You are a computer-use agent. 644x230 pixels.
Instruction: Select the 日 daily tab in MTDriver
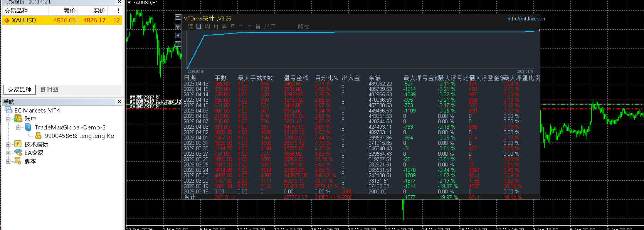point(199,27)
